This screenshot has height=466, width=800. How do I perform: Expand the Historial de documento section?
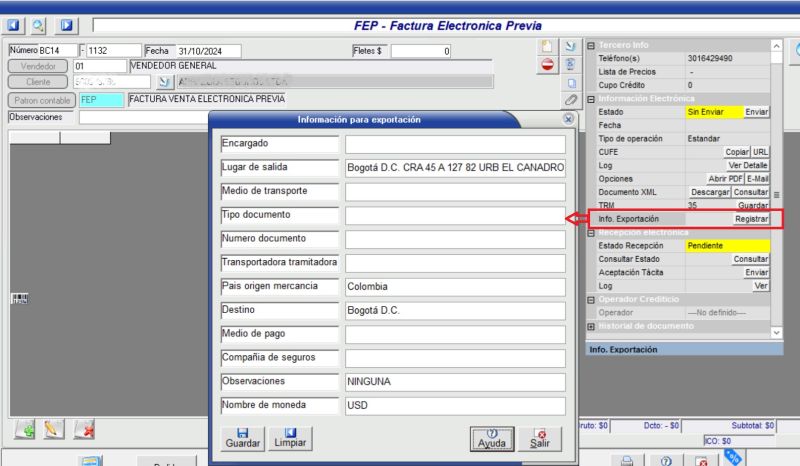coord(591,326)
